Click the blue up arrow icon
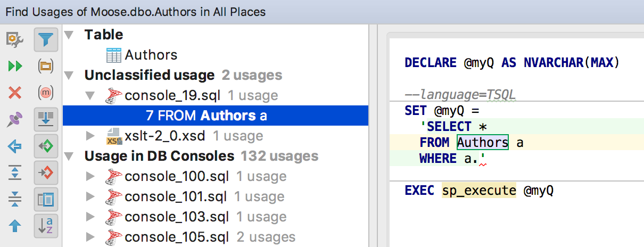 (15, 226)
